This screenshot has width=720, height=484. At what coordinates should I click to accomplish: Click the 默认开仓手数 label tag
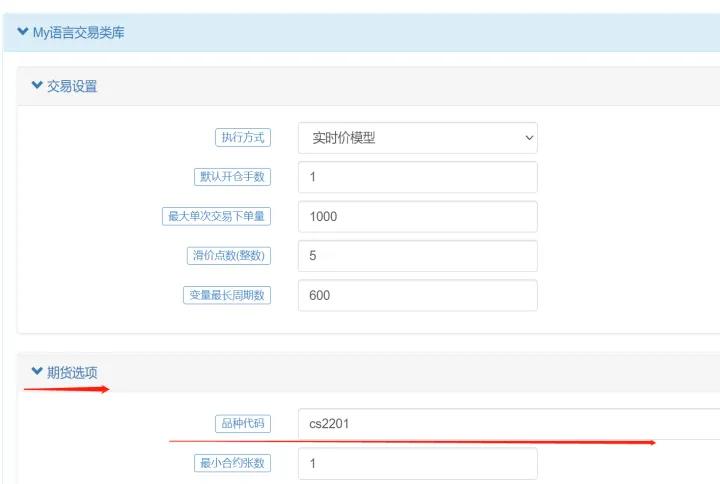tap(232, 177)
